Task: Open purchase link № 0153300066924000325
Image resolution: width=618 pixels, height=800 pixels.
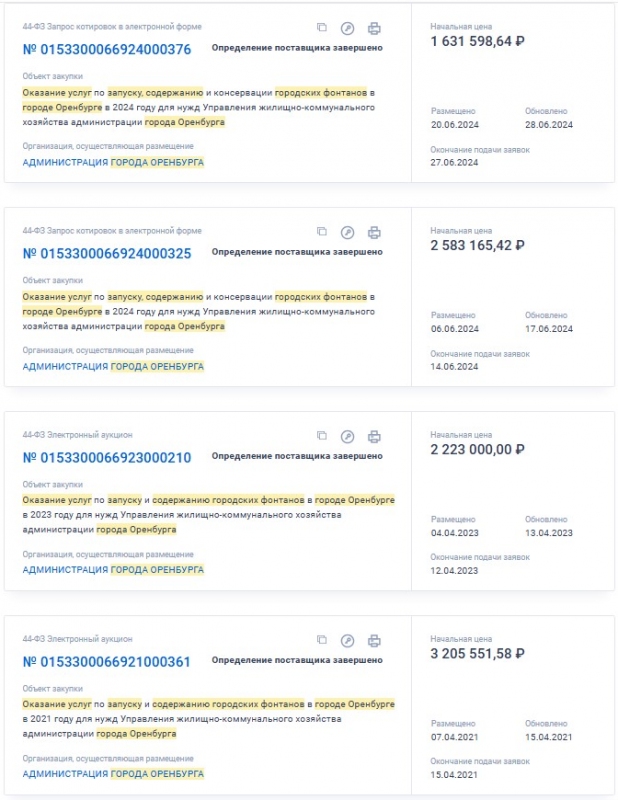Action: coord(106,253)
